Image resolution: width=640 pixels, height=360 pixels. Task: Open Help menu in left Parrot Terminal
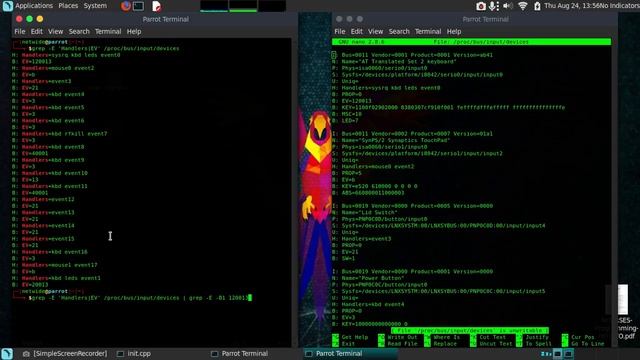pyautogui.click(x=133, y=31)
